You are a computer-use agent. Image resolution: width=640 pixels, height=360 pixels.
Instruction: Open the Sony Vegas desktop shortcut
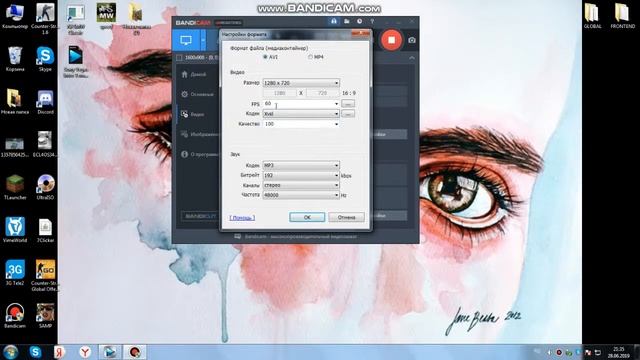tap(76, 62)
